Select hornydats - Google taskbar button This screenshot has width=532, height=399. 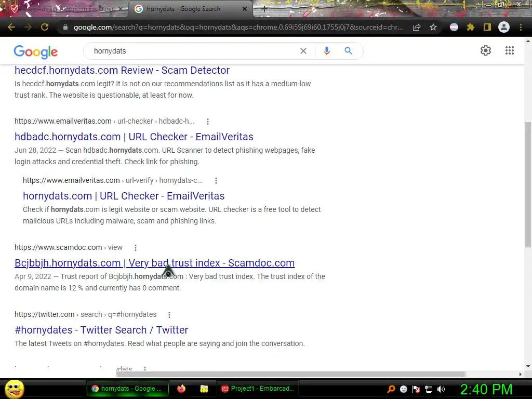click(x=128, y=389)
